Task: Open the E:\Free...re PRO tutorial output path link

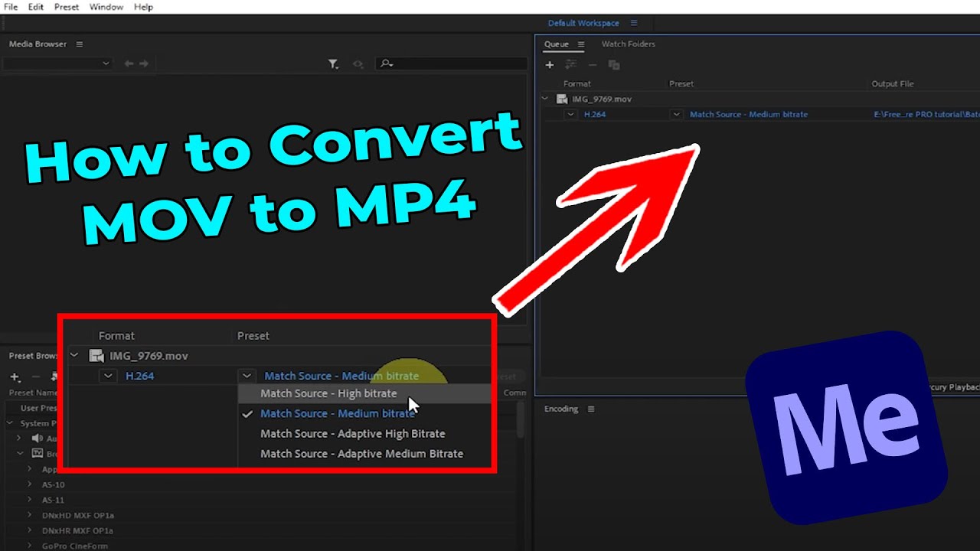Action: [926, 115]
